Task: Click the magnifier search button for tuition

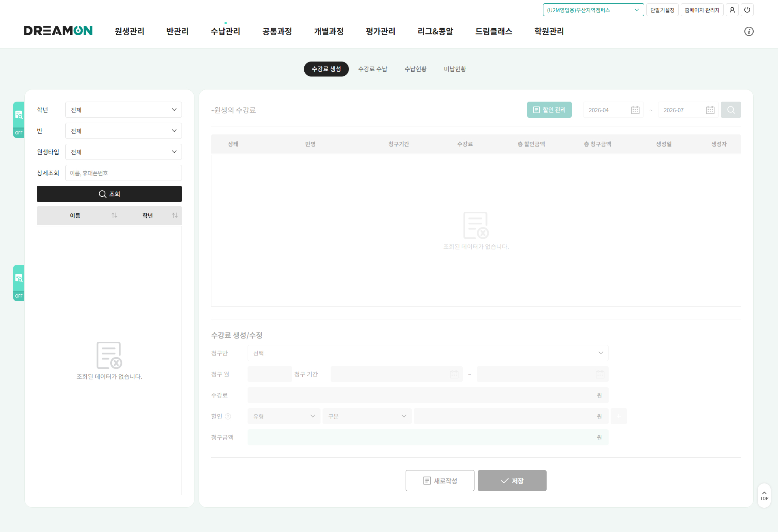Action: point(731,110)
